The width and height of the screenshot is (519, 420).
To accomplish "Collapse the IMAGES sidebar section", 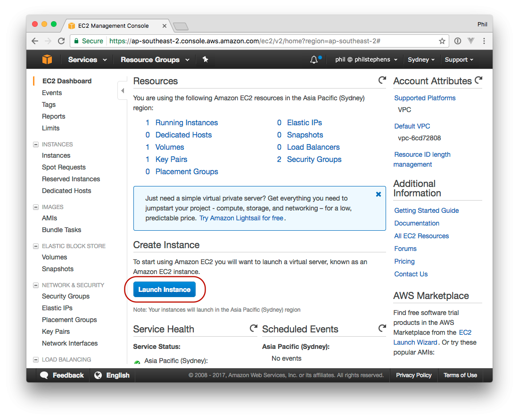I will click(36, 207).
